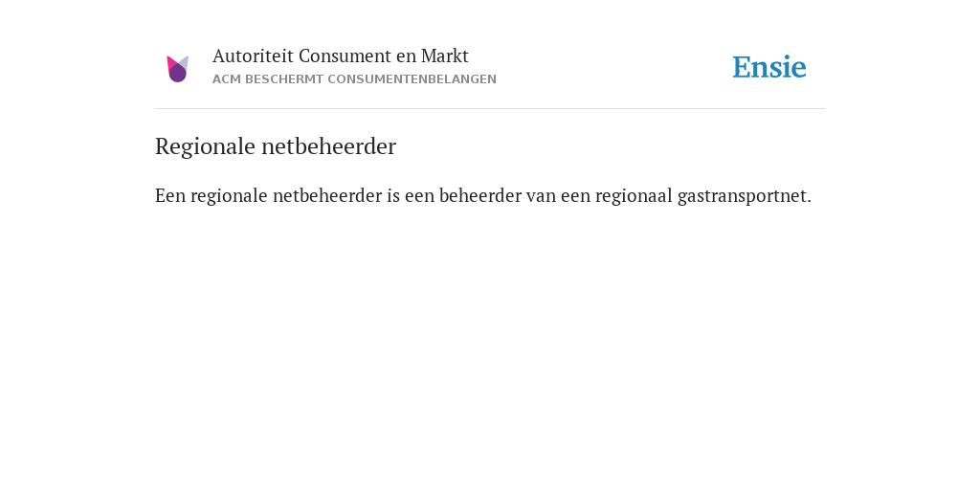The image size is (980, 490).
Task: Click the word Regionale in the heading
Action: pos(205,146)
